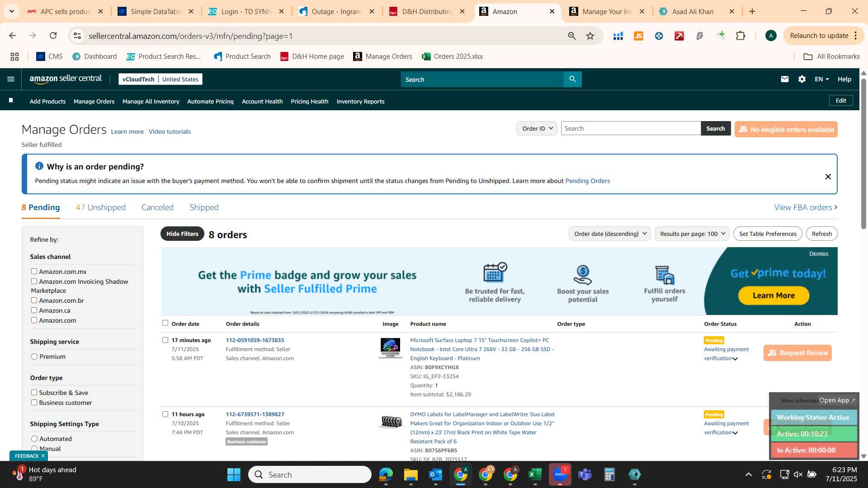The height and width of the screenshot is (488, 868).
Task: Select the Premium shipping service radio
Action: (x=34, y=357)
